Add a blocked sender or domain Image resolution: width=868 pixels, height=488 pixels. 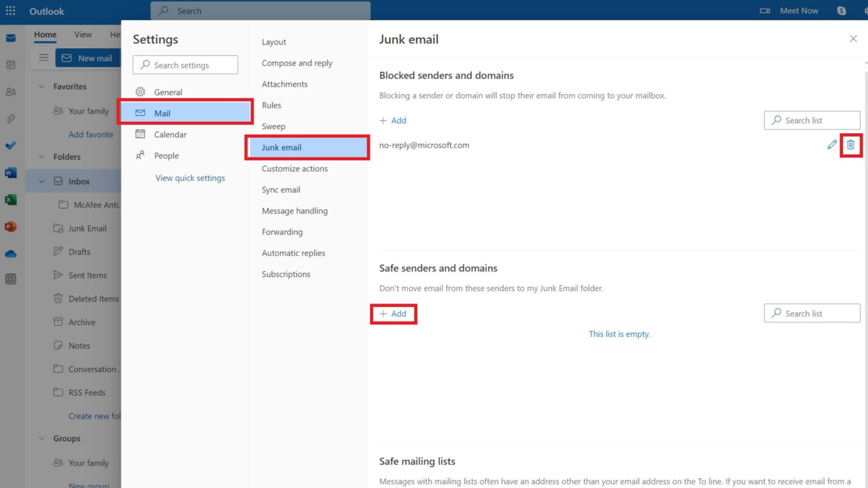(x=393, y=120)
